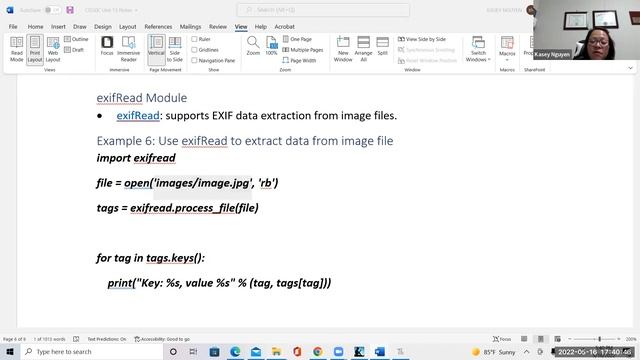This screenshot has width=640, height=360.
Task: Open Outline view
Action: pos(76,39)
